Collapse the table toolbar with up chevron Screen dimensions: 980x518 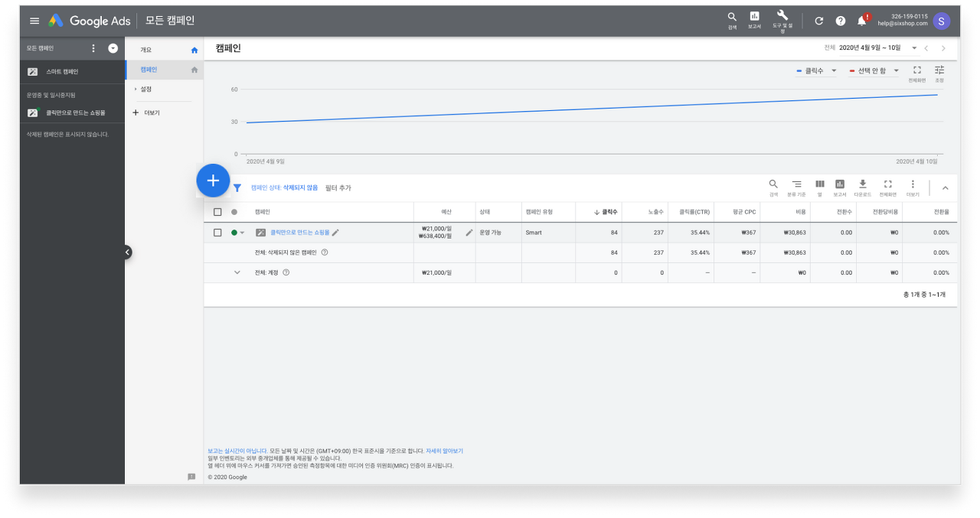pyautogui.click(x=945, y=188)
